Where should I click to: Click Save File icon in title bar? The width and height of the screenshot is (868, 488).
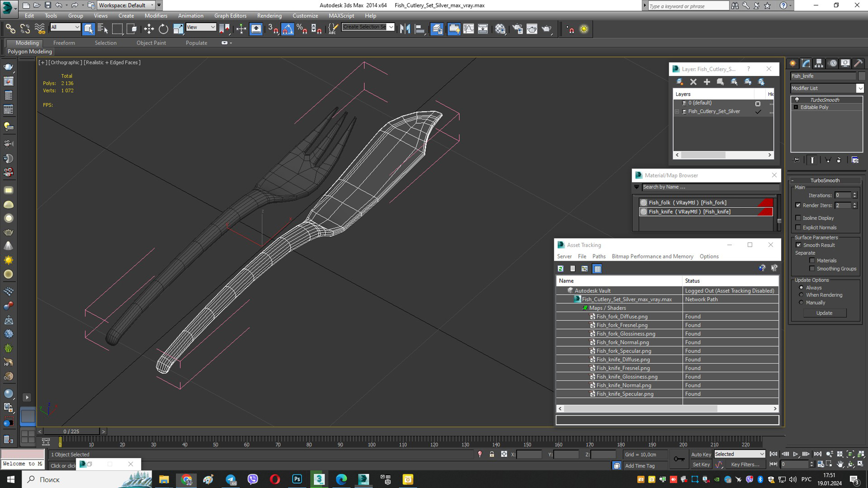pos(47,5)
